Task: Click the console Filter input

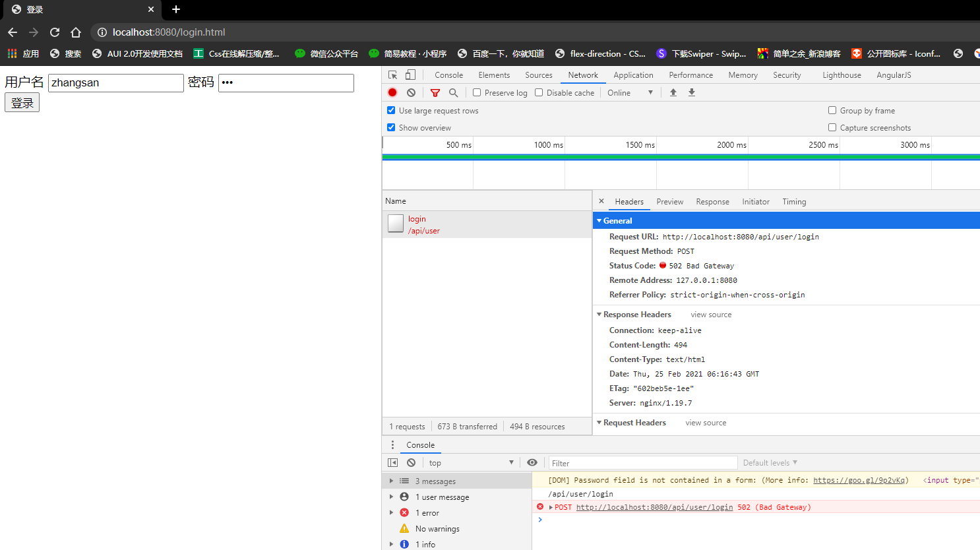Action: click(643, 463)
